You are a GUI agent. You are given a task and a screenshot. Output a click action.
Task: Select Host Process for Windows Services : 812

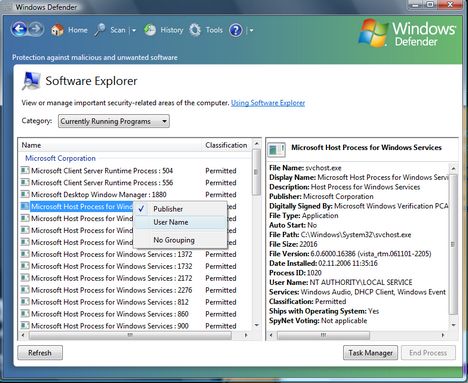[110, 302]
